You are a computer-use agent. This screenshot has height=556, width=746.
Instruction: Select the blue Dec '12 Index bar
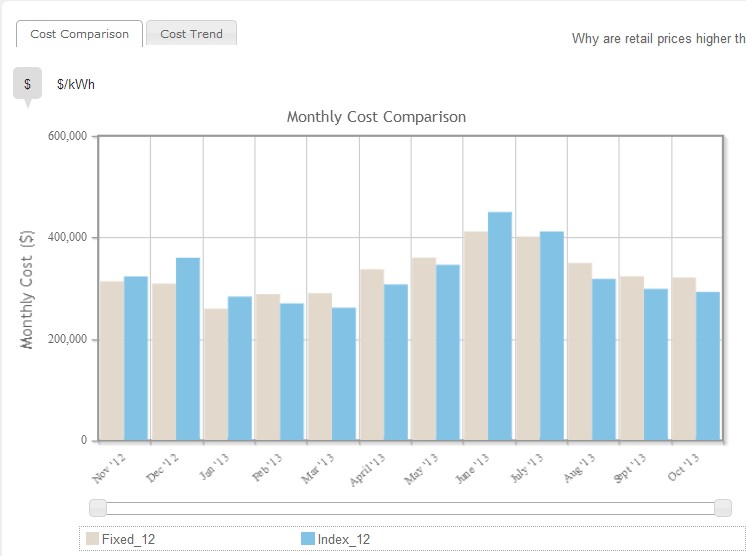pyautogui.click(x=188, y=349)
